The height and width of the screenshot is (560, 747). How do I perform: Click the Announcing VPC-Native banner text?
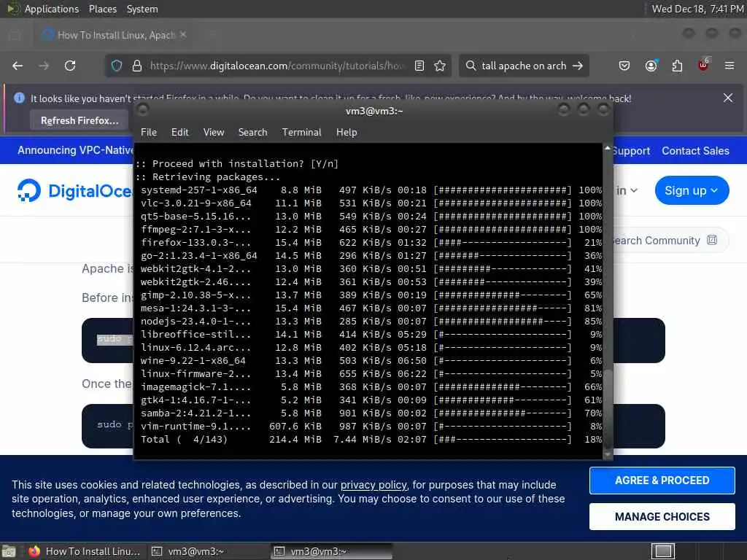pos(75,150)
